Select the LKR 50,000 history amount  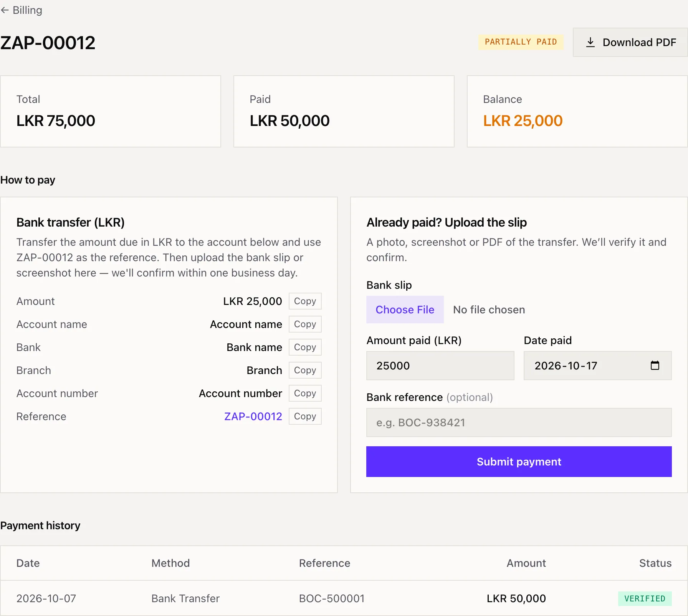(x=516, y=598)
